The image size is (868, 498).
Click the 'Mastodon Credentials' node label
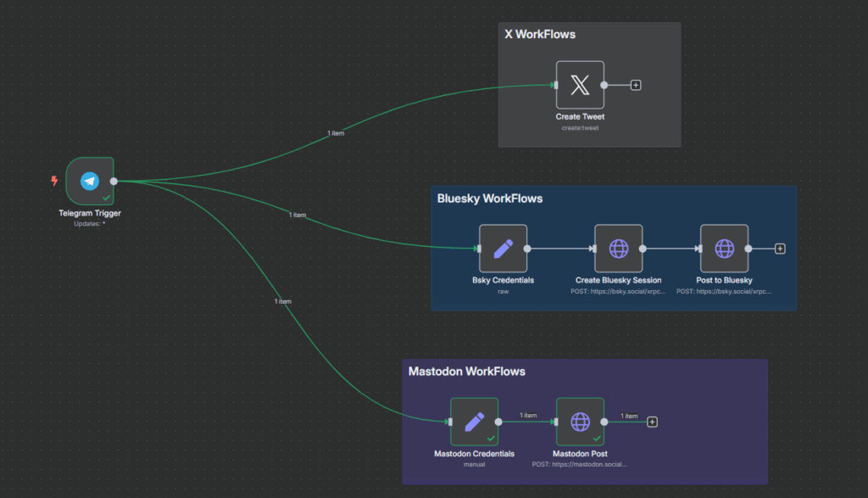point(475,454)
